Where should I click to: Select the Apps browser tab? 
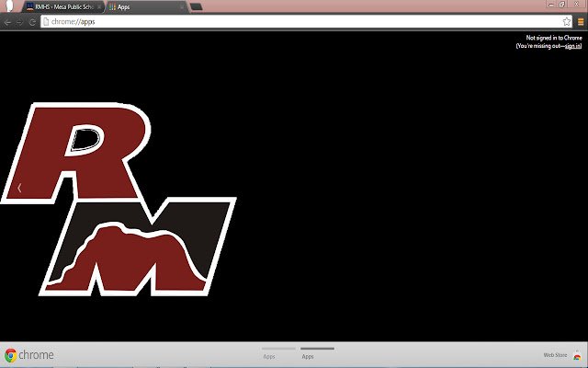tap(147, 7)
